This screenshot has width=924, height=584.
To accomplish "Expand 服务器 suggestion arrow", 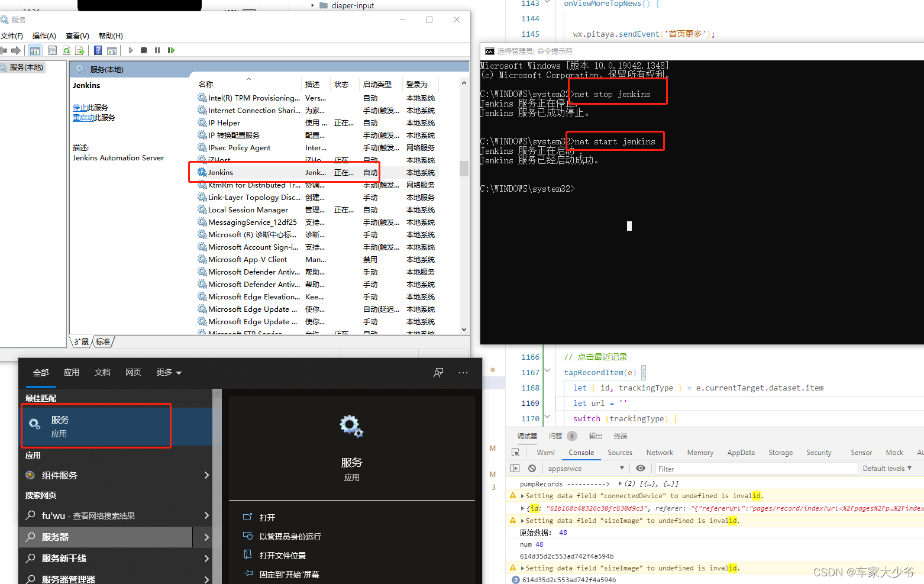I will point(206,537).
